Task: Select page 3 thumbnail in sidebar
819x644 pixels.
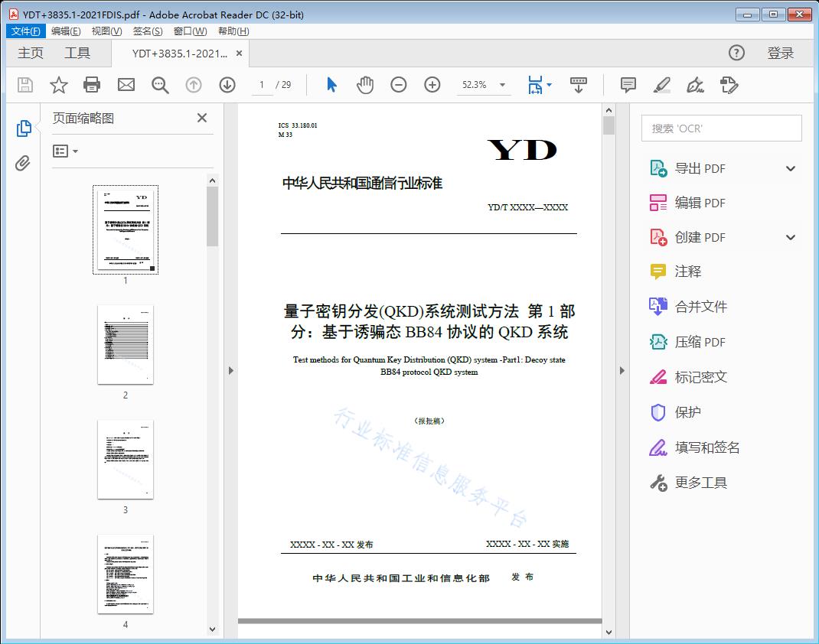Action: point(125,459)
